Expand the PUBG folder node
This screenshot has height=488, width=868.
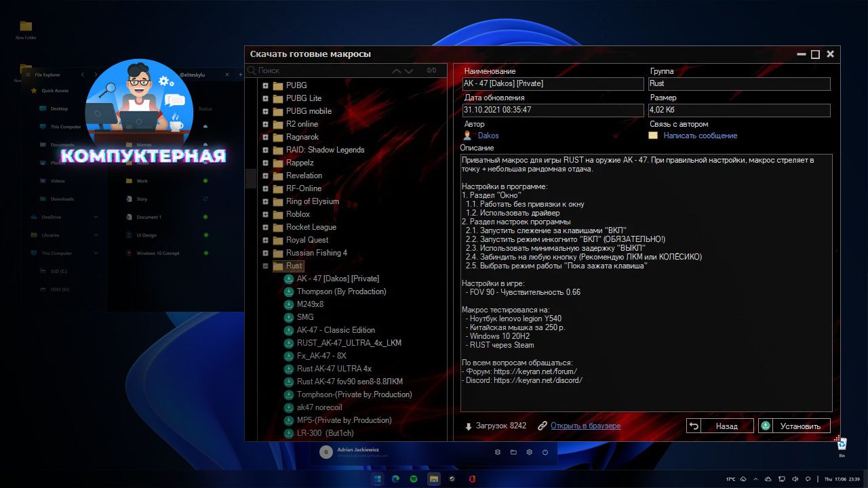coord(266,85)
